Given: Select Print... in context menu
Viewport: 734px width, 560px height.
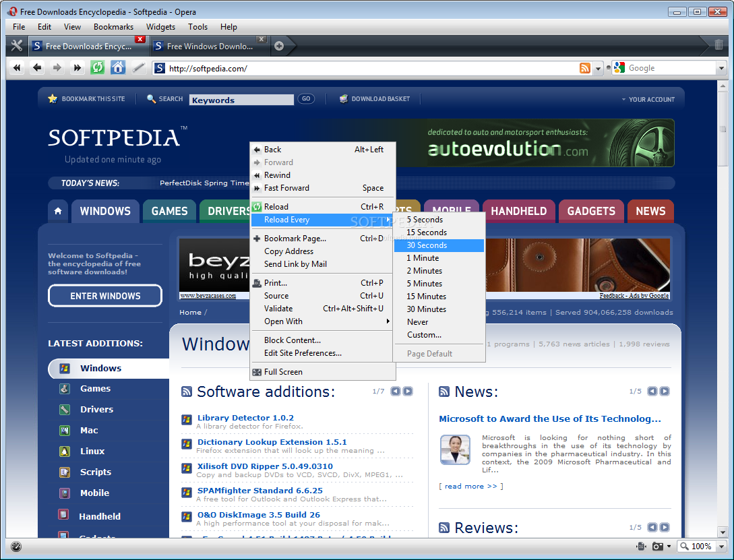Looking at the screenshot, I should (x=322, y=282).
